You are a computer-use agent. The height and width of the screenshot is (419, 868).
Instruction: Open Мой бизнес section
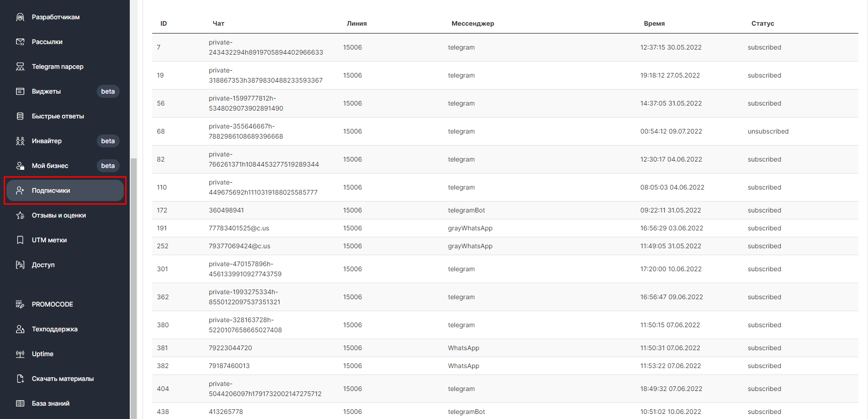point(50,166)
